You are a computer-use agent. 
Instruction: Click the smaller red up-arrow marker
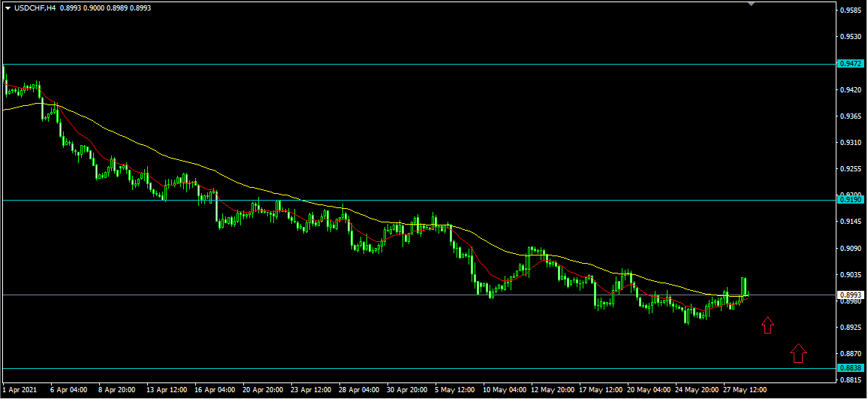[x=767, y=325]
